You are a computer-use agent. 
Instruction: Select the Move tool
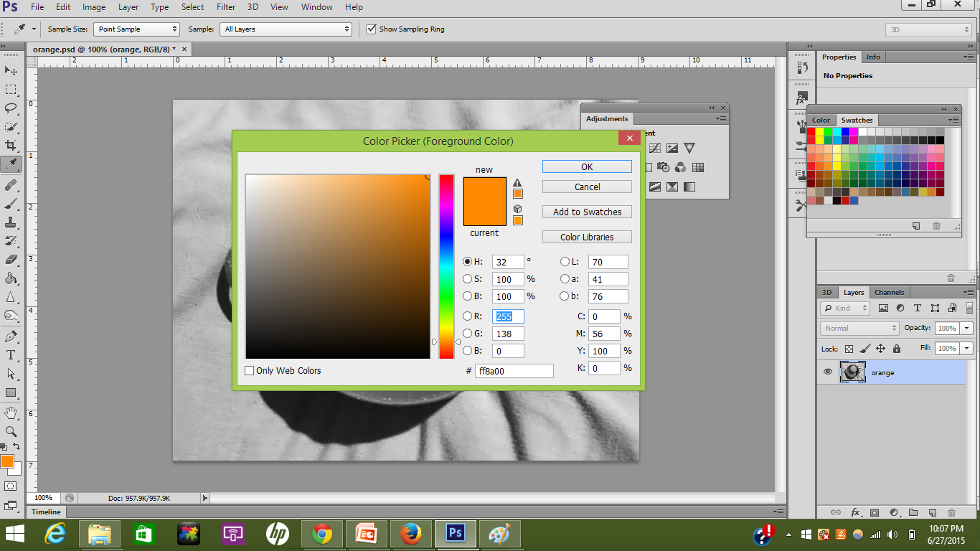point(11,70)
